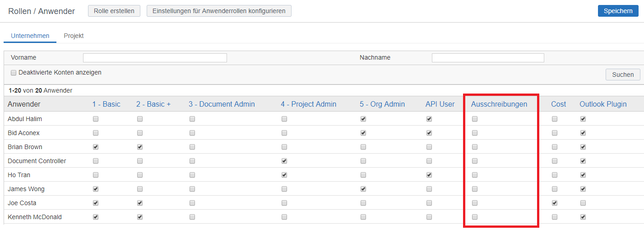
Task: Enable Deaktivierte Konten anzeigen checkbox
Action: [x=14, y=72]
